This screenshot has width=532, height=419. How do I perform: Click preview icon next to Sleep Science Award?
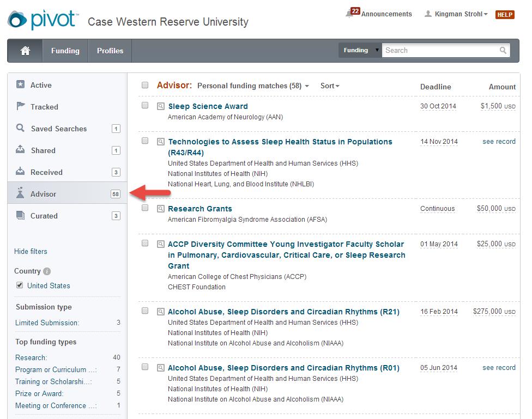tap(161, 107)
